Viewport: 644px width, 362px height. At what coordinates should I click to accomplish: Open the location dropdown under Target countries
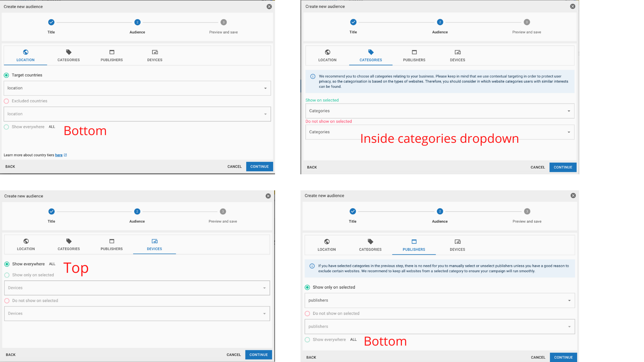(x=137, y=88)
